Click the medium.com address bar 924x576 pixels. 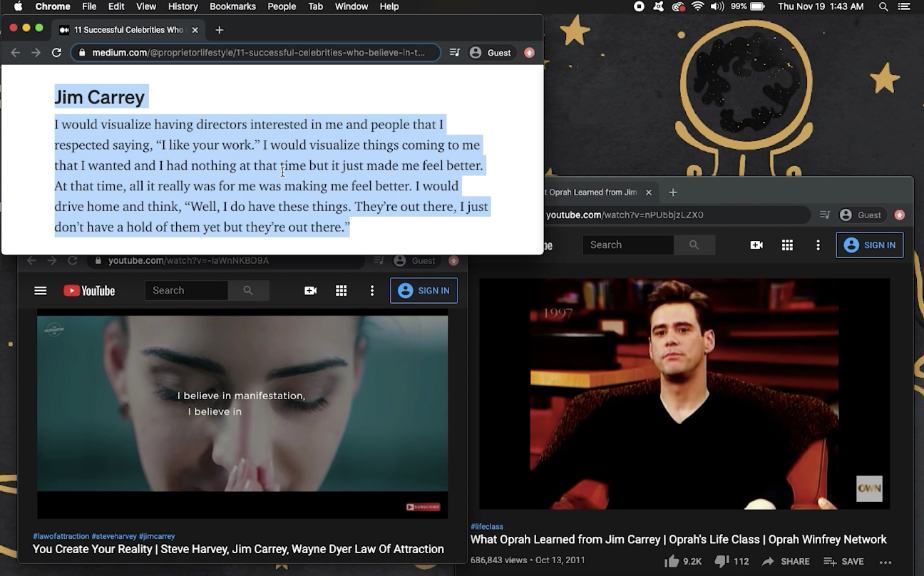click(256, 53)
